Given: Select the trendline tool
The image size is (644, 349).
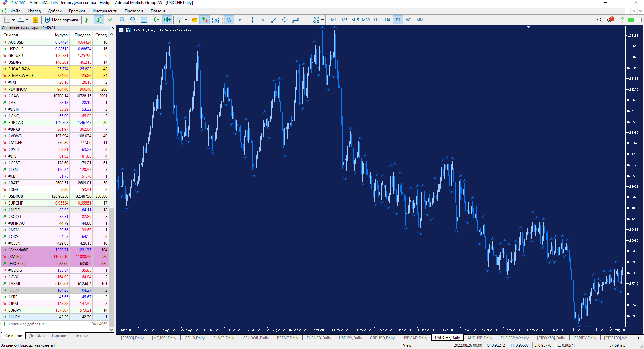Looking at the screenshot, I should (274, 20).
